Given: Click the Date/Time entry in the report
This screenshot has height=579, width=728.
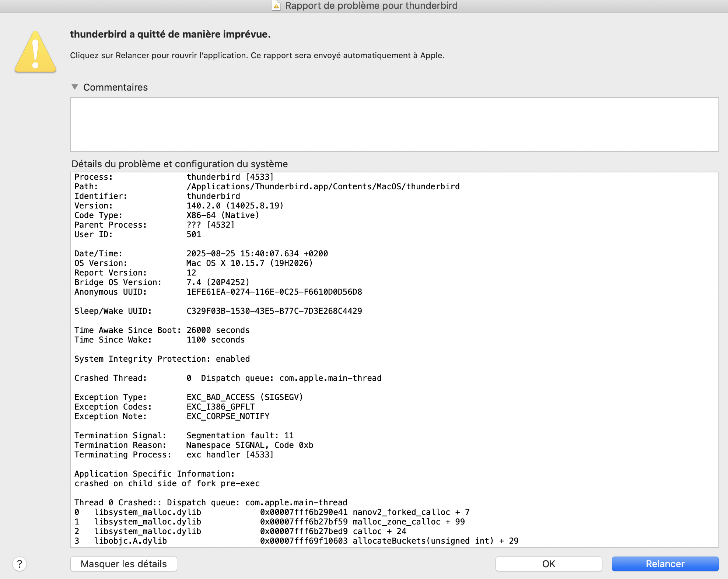Looking at the screenshot, I should click(257, 253).
